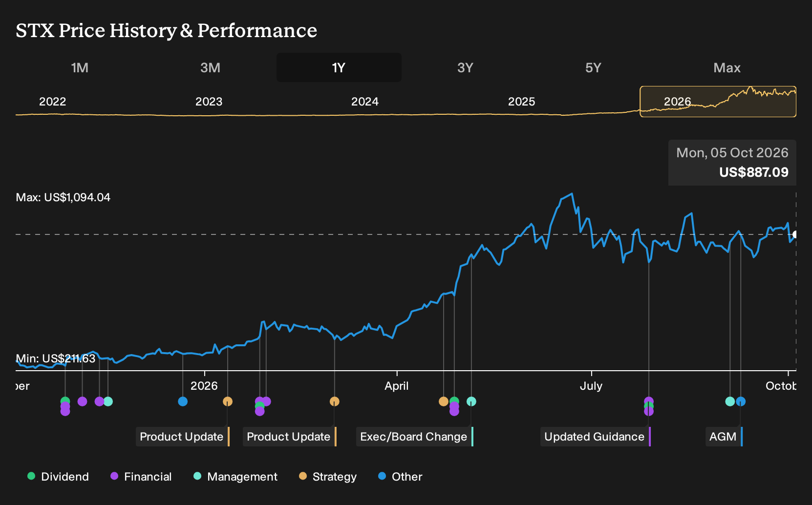Toggle Management events in legend

point(235,477)
